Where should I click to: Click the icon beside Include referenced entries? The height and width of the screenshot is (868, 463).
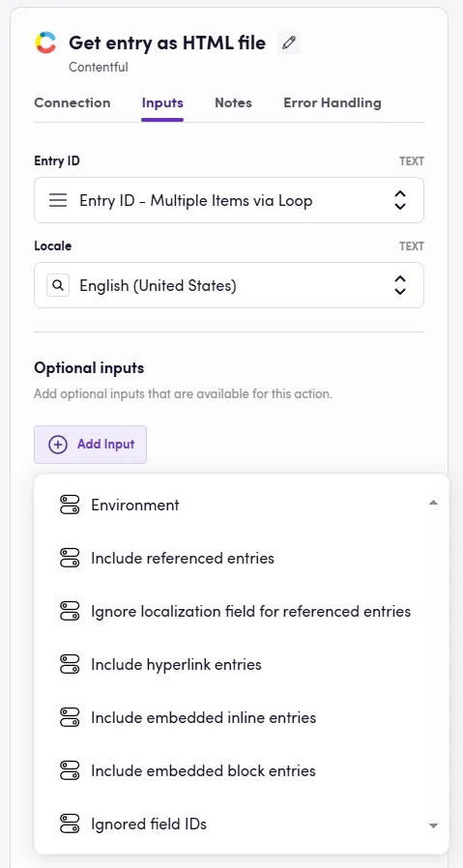point(70,558)
